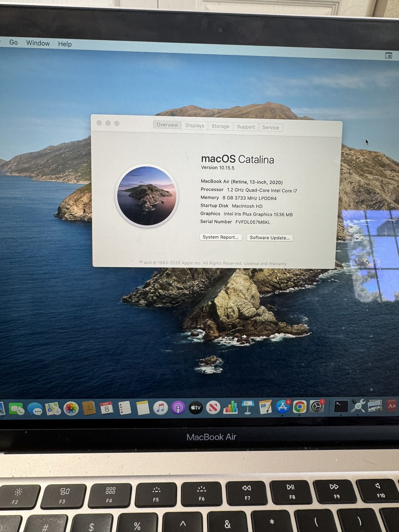Open FaceTime from the Dock
The height and width of the screenshot is (532, 399).
coord(16,409)
